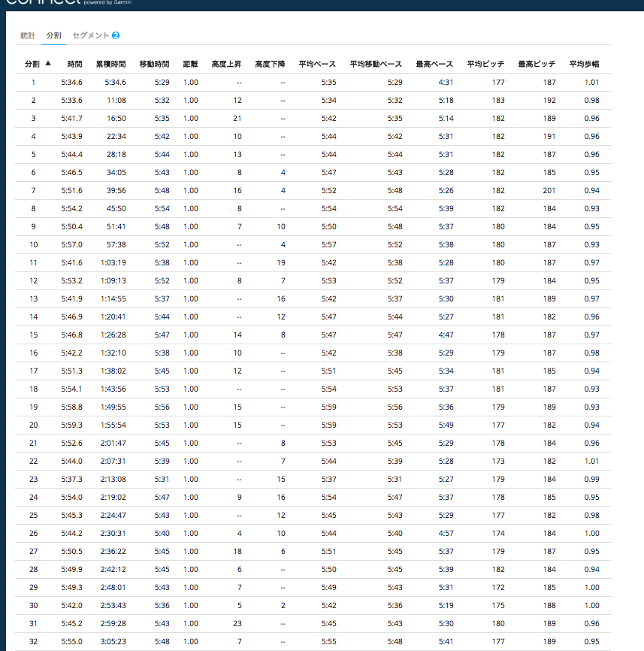Sort by the 移動時間 column header
Image resolution: width=644 pixels, height=651 pixels.
(154, 64)
